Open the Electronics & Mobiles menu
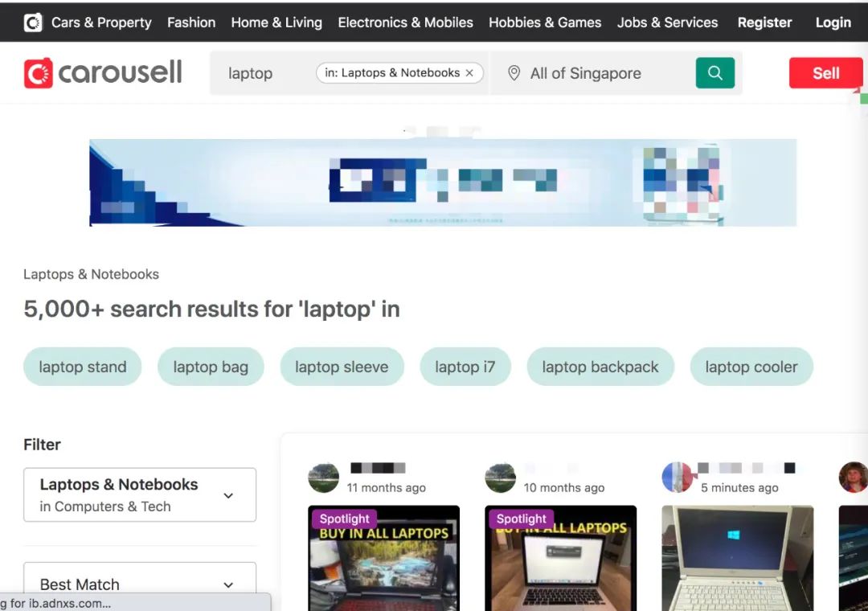Screen dimensions: 868x611 point(405,23)
